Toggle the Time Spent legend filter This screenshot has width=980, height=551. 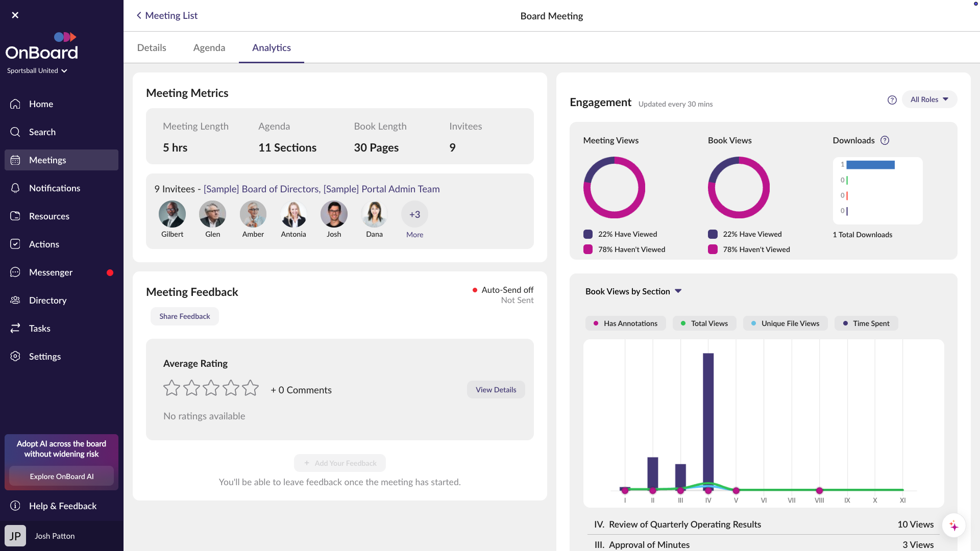point(866,323)
